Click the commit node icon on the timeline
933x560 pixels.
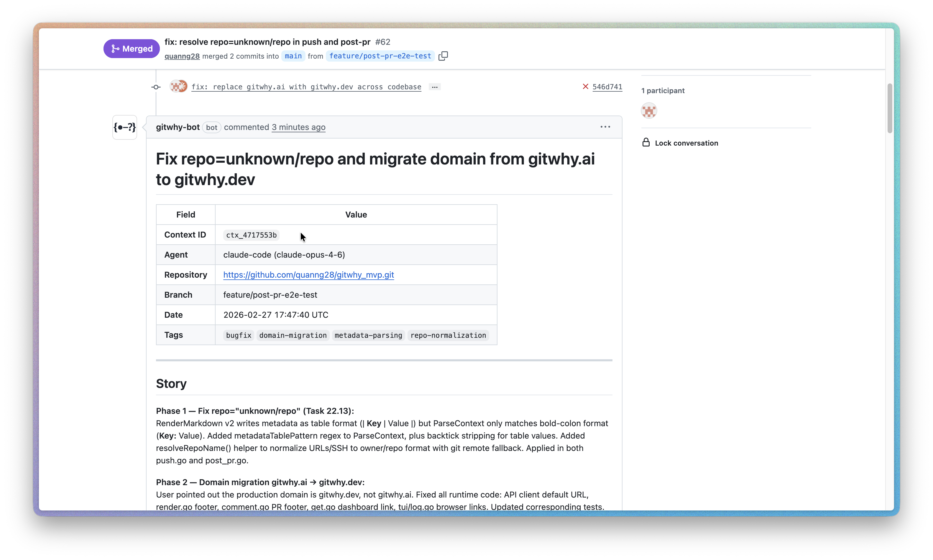pos(156,87)
